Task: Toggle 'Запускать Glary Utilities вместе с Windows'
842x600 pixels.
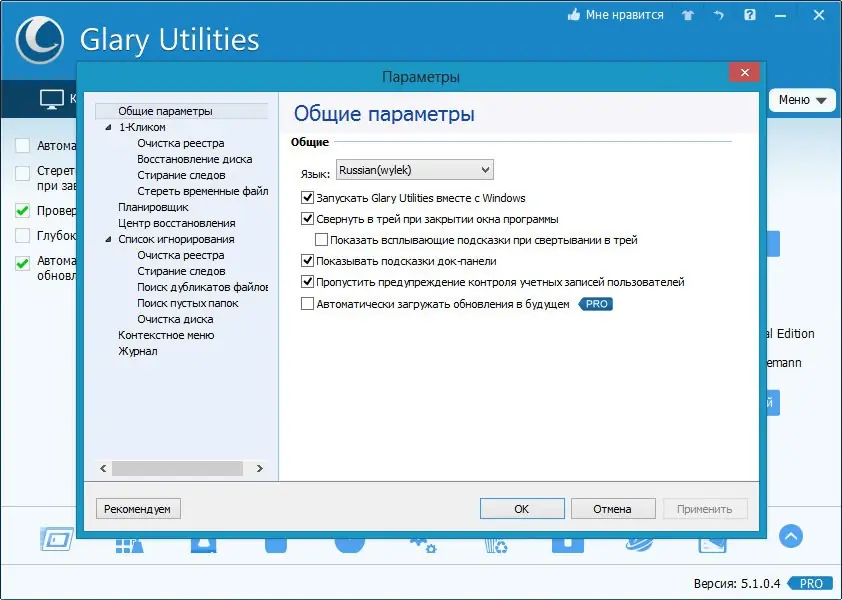Action: pyautogui.click(x=307, y=198)
